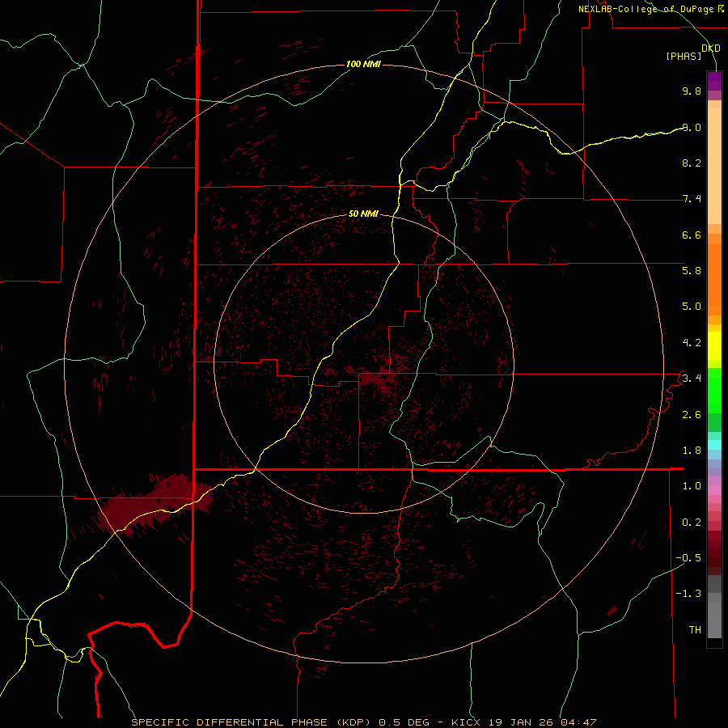Select the 1.8 scale value
The height and width of the screenshot is (728, 728).
pos(692,451)
